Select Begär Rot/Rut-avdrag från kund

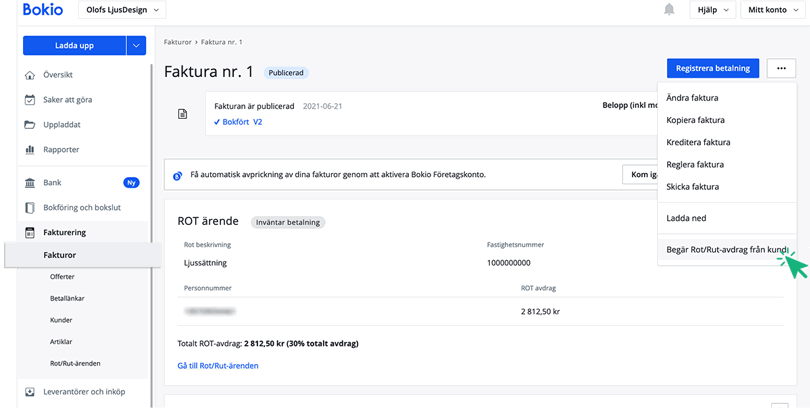[x=728, y=249]
